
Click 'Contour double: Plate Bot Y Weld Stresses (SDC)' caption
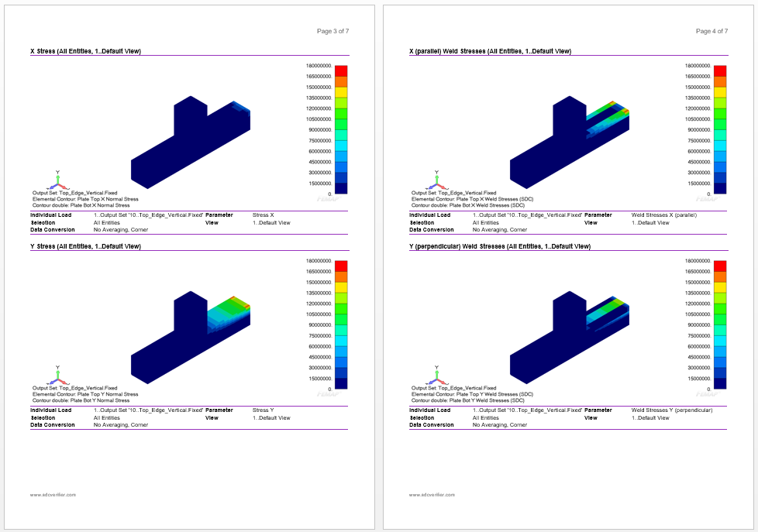click(x=468, y=400)
